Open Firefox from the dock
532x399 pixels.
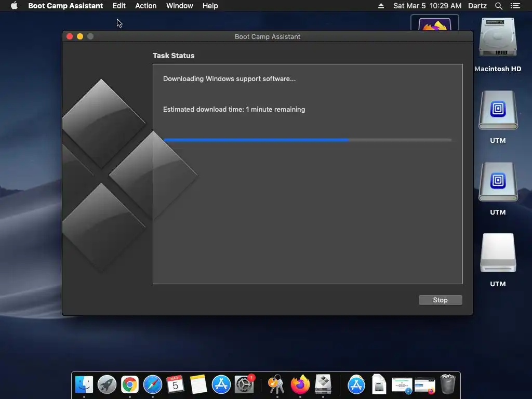coord(300,384)
